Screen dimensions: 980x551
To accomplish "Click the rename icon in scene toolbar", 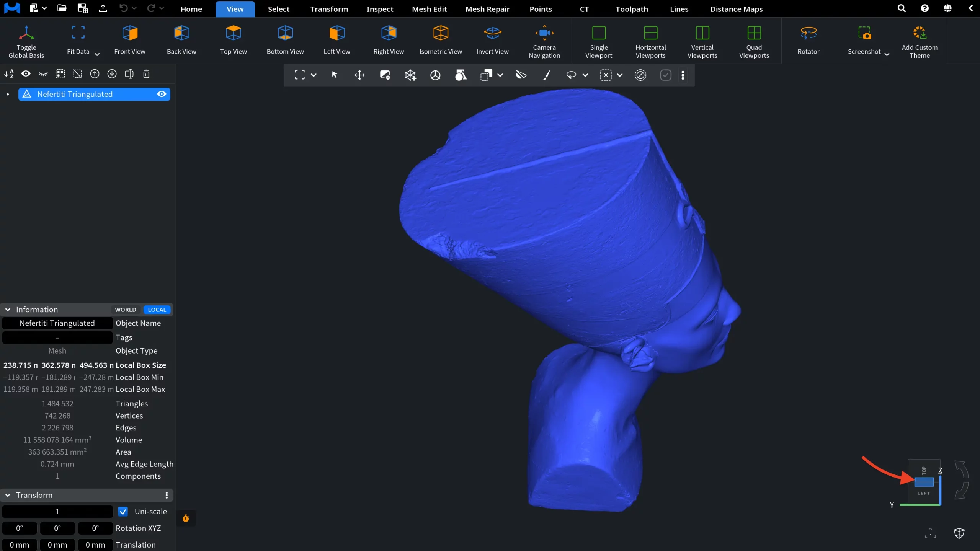I will click(x=129, y=74).
